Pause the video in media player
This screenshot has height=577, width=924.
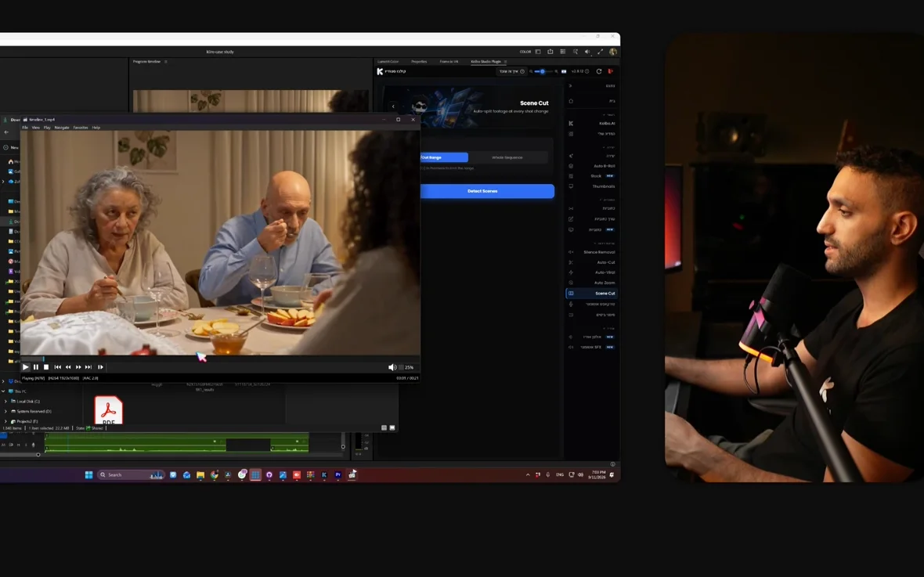coord(36,366)
